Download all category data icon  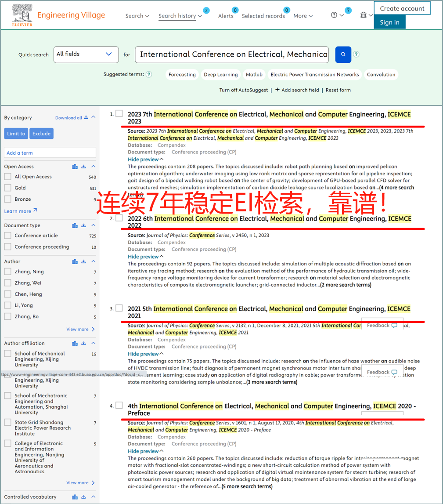click(x=86, y=117)
